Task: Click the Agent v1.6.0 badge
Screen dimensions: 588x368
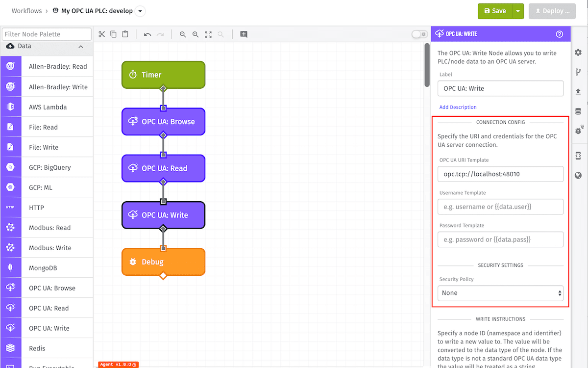Action: point(118,365)
